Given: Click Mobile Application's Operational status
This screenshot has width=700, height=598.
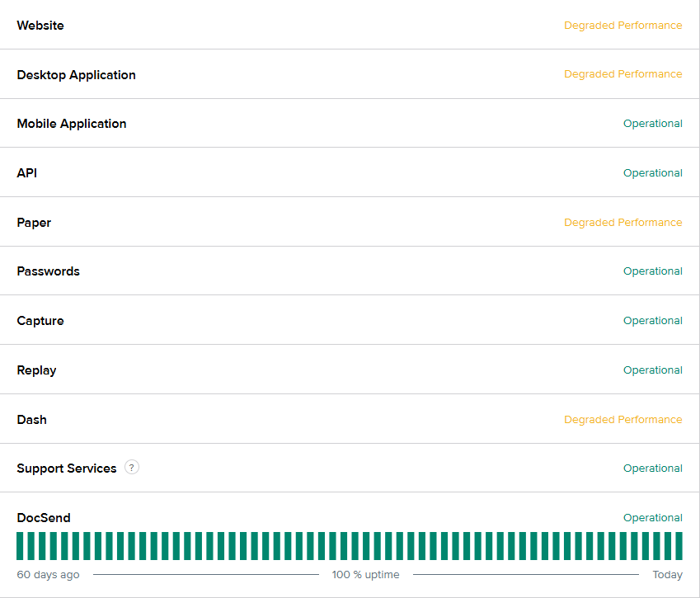Looking at the screenshot, I should point(653,124).
